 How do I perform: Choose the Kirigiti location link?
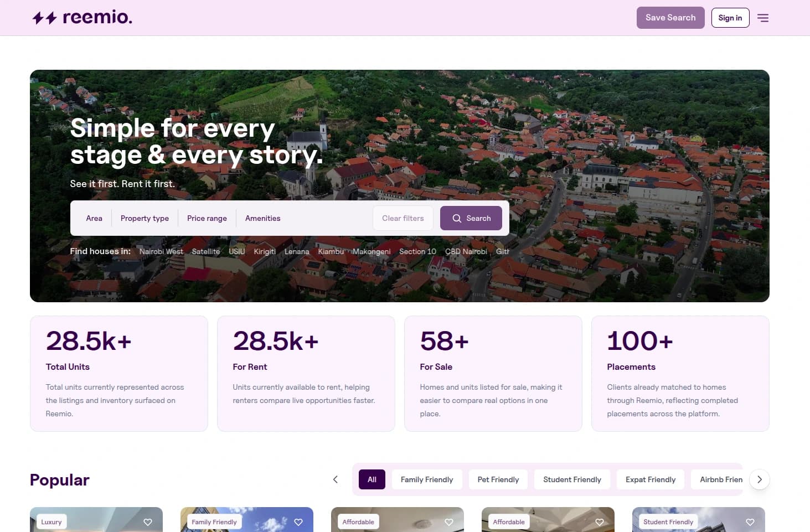point(265,251)
